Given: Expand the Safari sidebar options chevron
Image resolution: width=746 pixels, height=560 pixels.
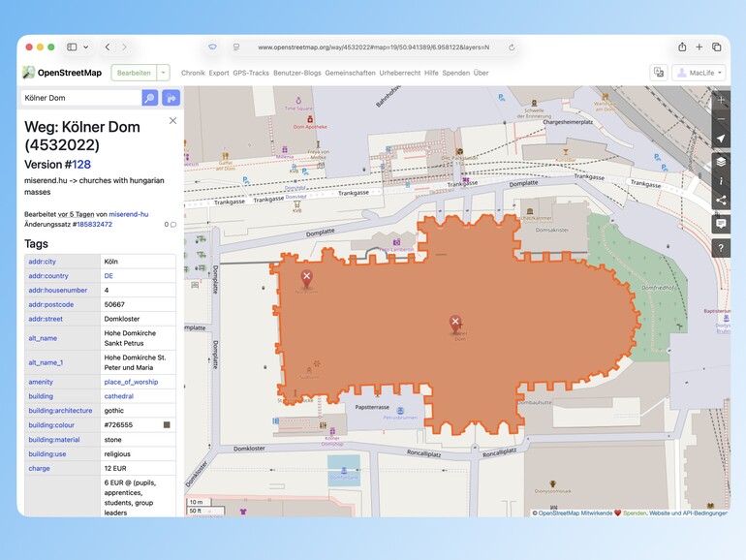Looking at the screenshot, I should point(85,47).
